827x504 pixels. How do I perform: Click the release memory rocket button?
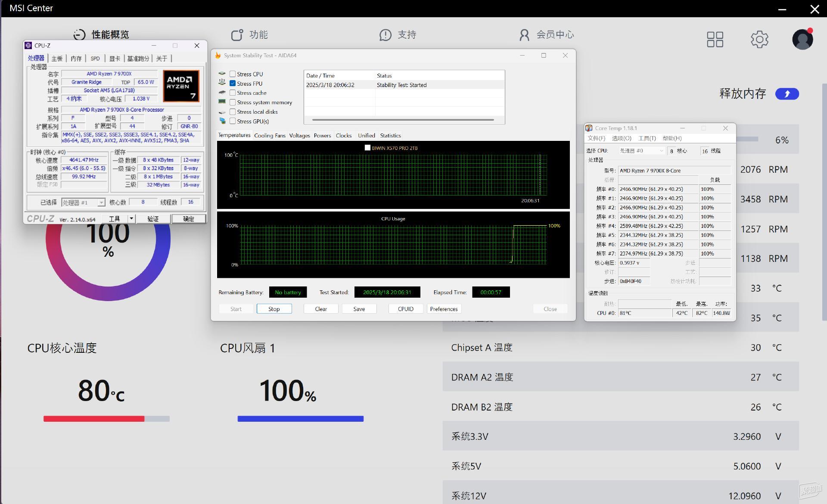tap(787, 93)
